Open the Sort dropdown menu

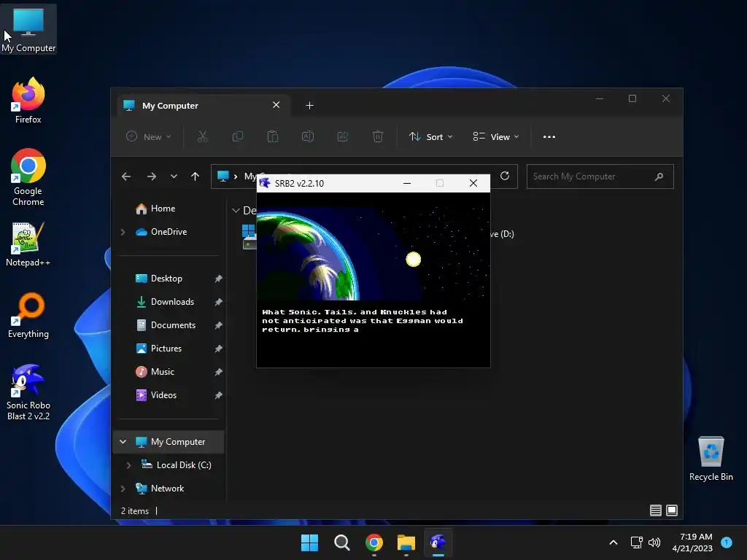pyautogui.click(x=430, y=136)
